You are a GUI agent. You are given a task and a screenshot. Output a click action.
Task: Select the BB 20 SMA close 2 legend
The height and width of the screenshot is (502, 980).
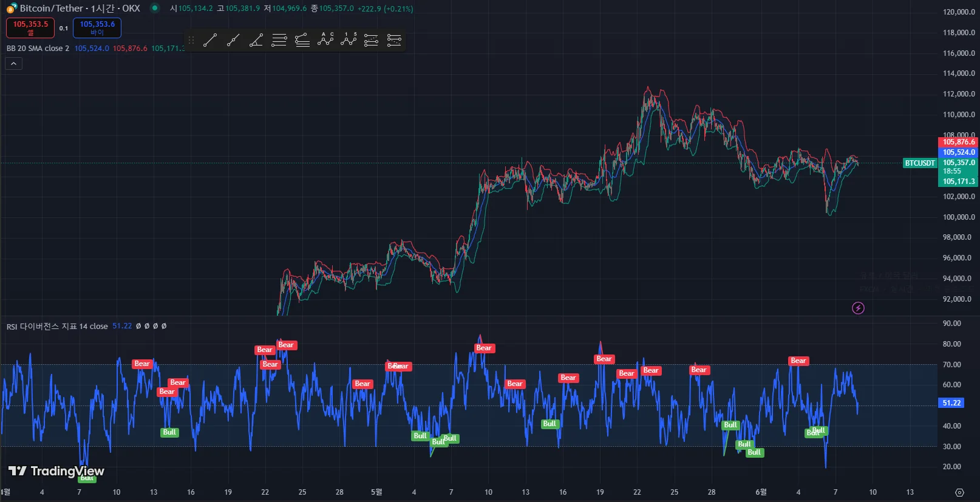point(38,49)
